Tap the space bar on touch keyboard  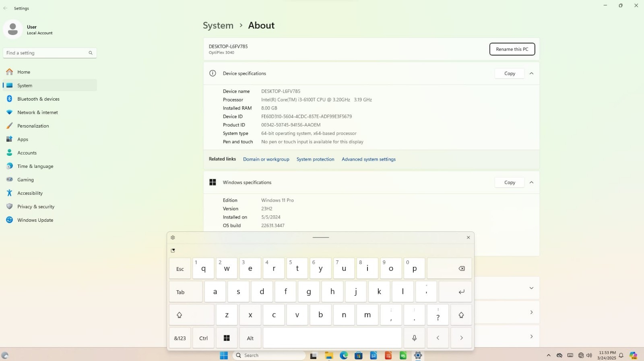coord(332,338)
